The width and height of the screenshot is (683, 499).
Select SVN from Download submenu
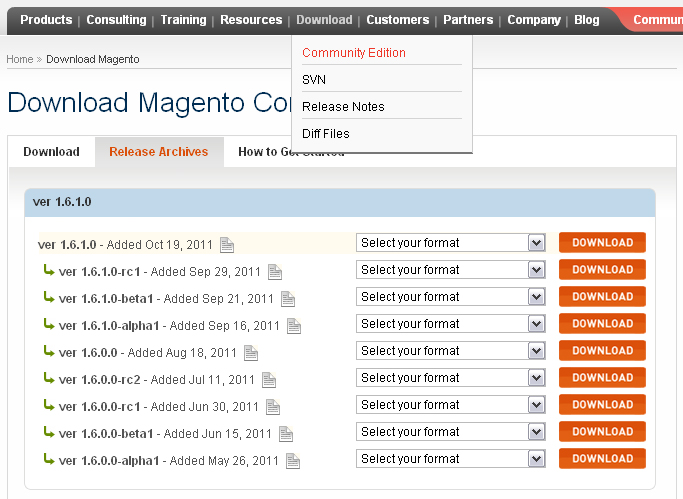pyautogui.click(x=314, y=80)
